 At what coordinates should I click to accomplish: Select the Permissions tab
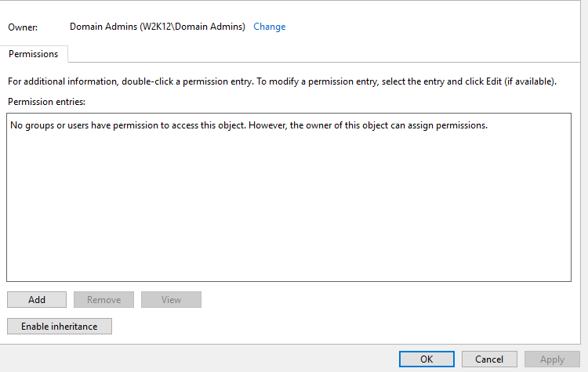click(x=34, y=54)
